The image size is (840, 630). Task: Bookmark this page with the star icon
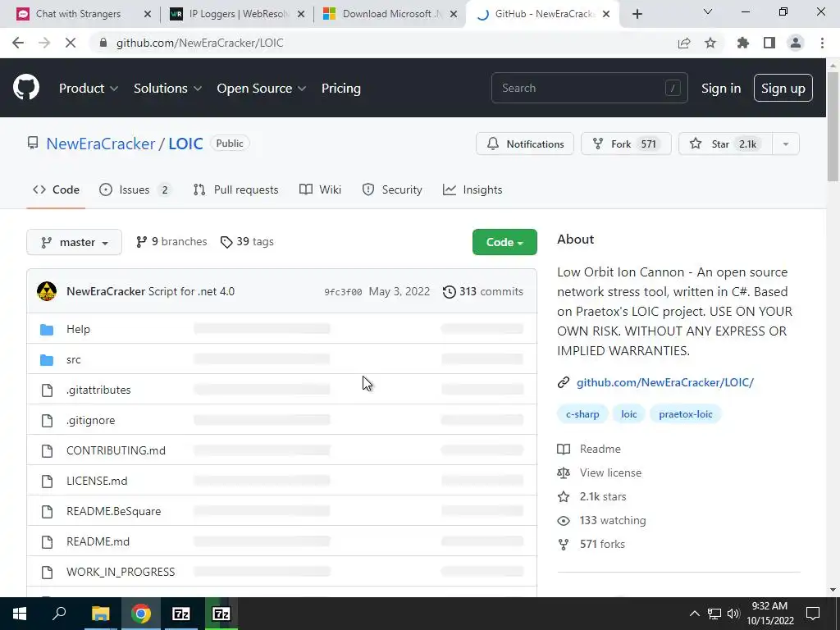710,43
